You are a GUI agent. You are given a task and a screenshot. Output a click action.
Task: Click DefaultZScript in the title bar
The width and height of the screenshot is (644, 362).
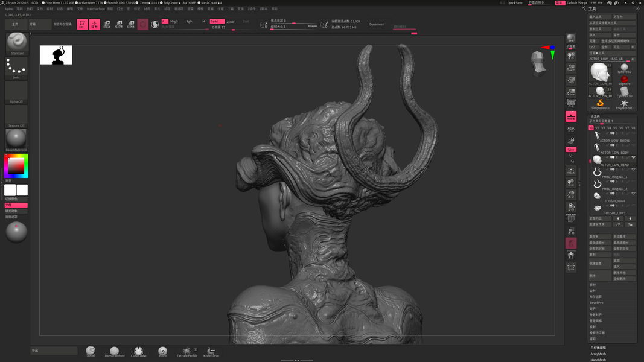[x=577, y=3]
